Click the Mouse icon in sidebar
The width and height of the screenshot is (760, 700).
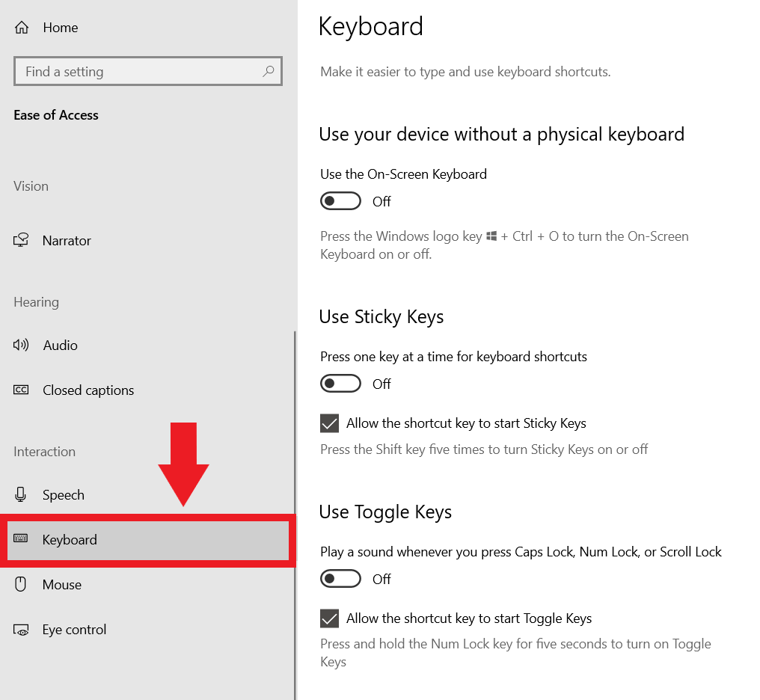[21, 585]
